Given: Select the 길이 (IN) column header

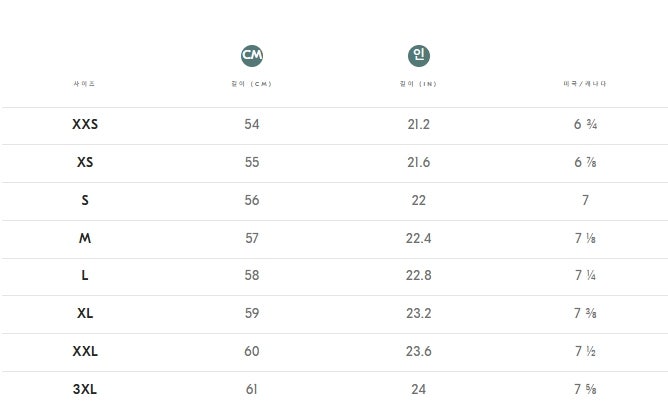Looking at the screenshot, I should [418, 84].
